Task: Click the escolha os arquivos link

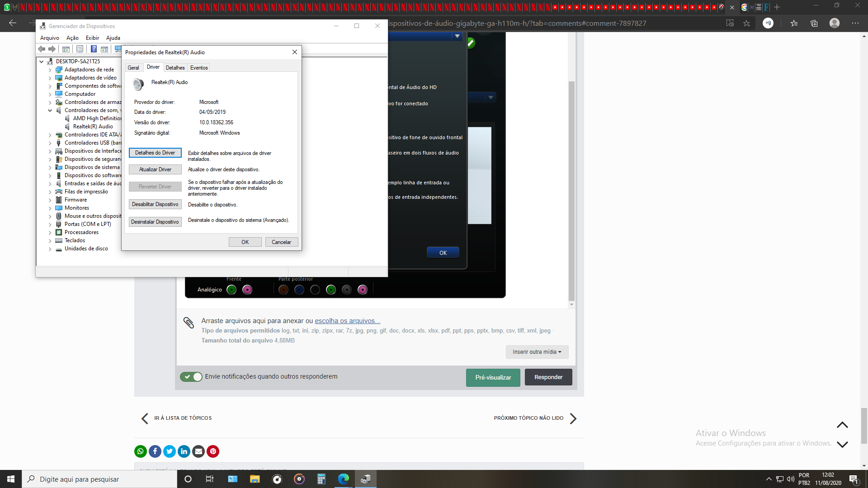Action: tap(347, 321)
